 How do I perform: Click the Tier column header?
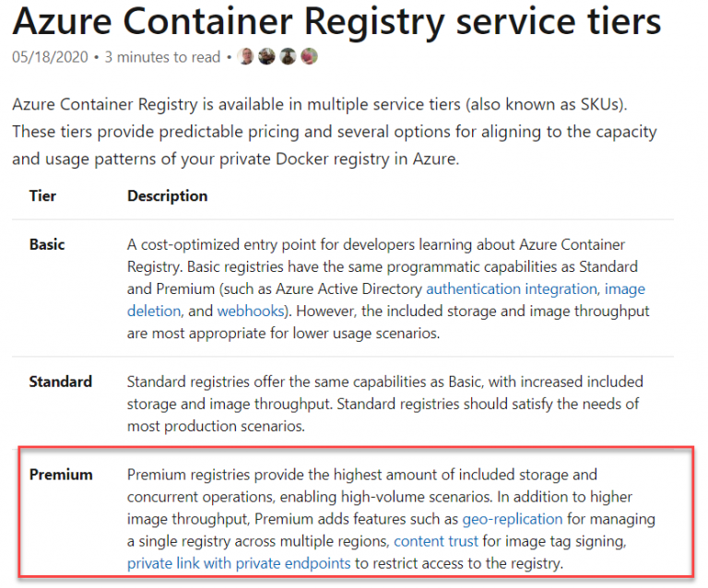pos(42,195)
